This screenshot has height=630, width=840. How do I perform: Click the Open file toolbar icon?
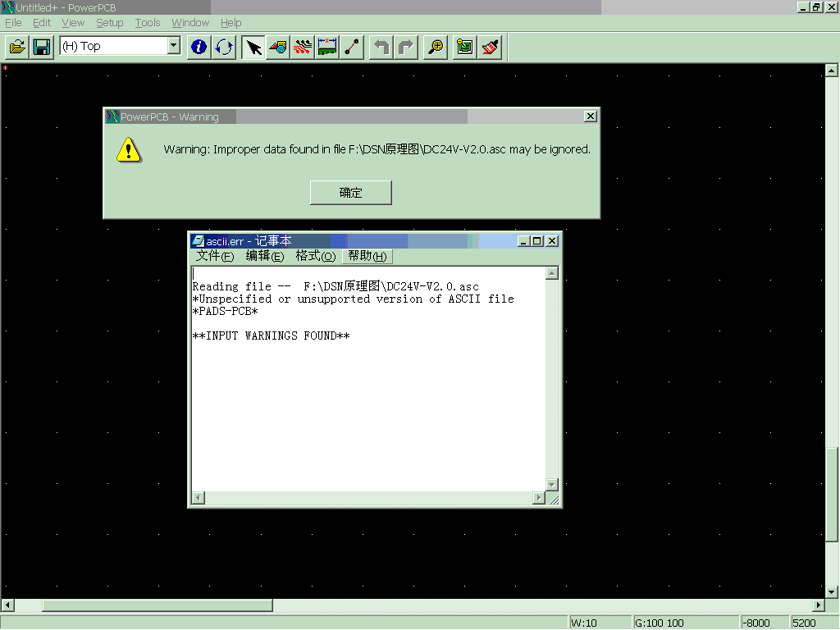pos(17,47)
